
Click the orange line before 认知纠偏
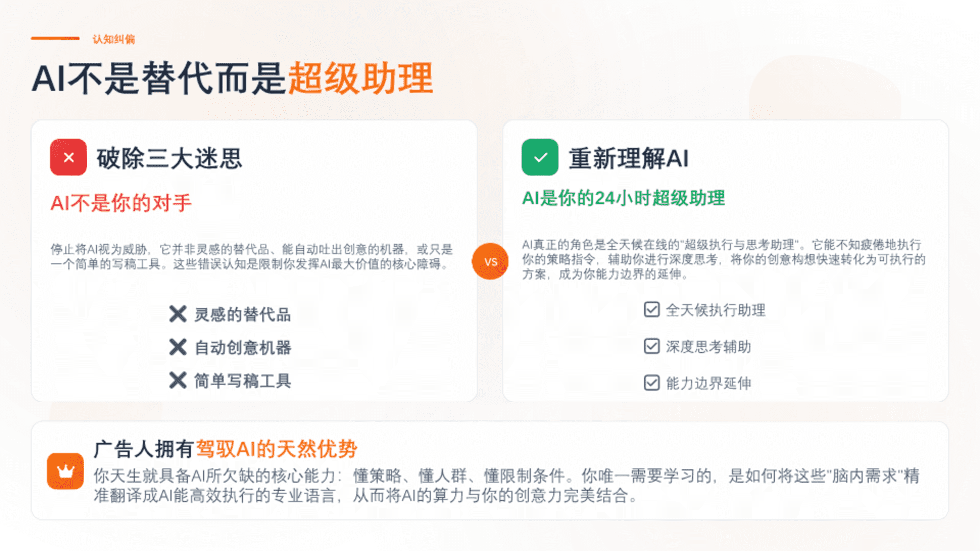click(x=55, y=38)
